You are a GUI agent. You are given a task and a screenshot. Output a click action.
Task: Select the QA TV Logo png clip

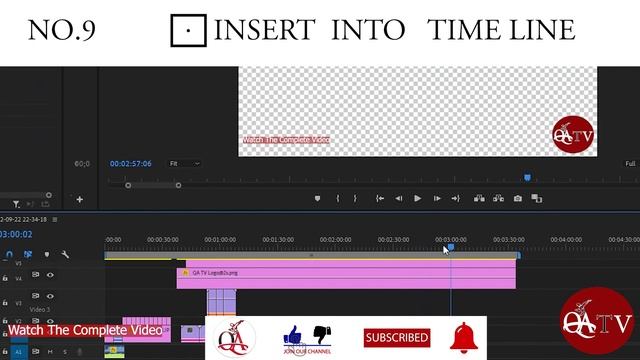[x=346, y=278]
